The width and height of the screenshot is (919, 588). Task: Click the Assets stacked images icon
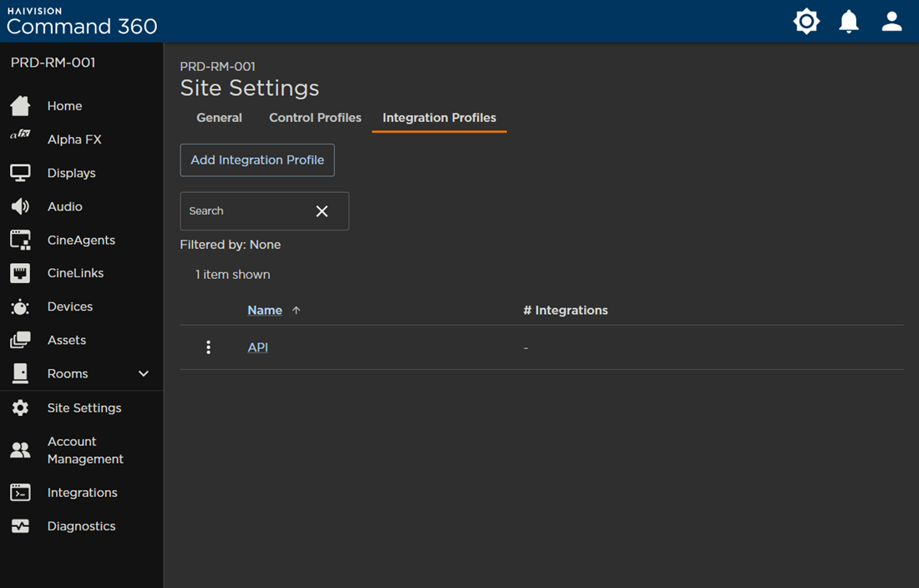coord(20,340)
